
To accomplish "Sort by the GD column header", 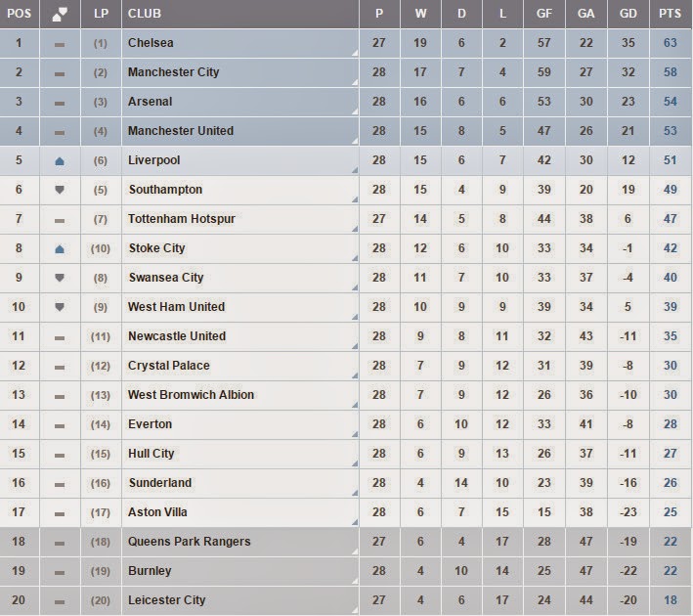I will [x=628, y=14].
